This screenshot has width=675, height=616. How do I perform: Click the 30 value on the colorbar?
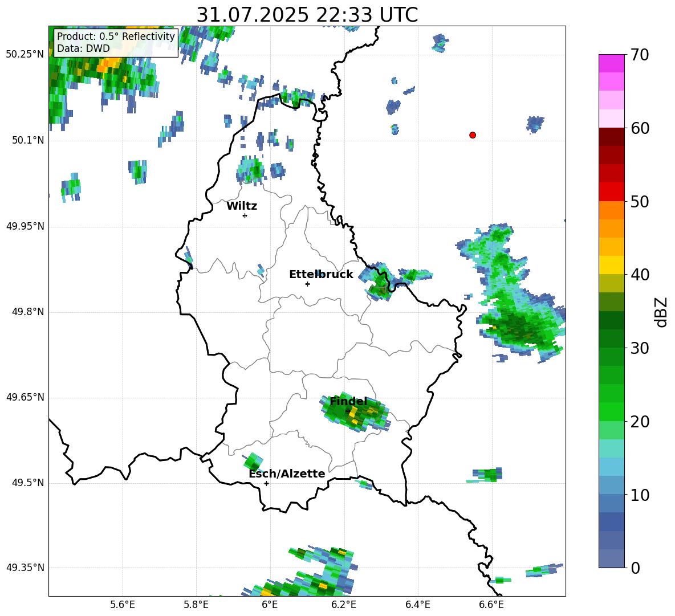(x=639, y=348)
